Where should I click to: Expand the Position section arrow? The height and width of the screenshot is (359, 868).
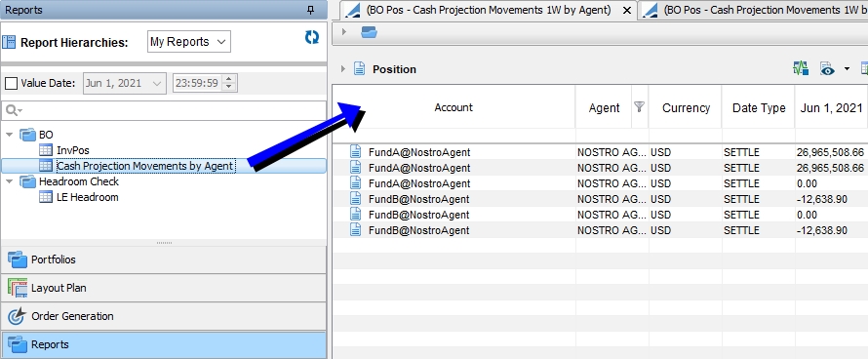click(x=343, y=69)
